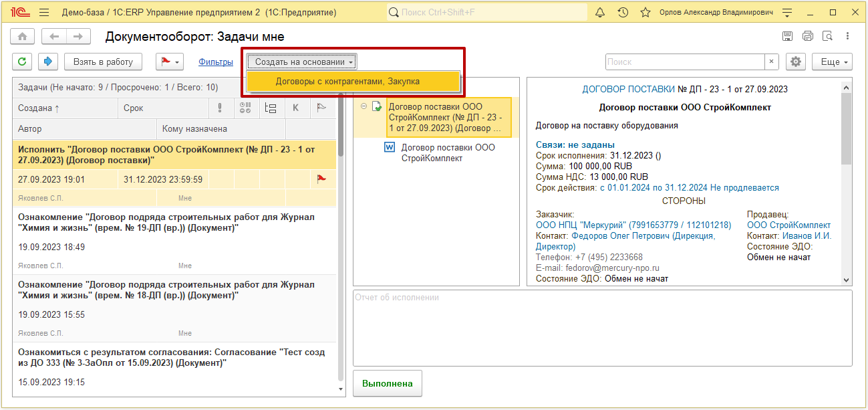Expand the Создать на основании dropdown
Screen dimensions: 868x410
click(x=302, y=62)
